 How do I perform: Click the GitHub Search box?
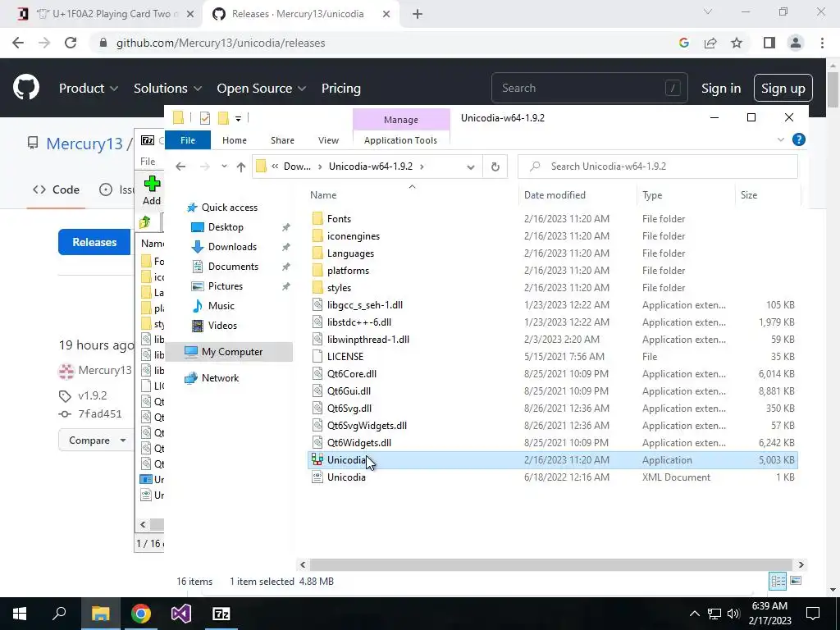coord(589,88)
